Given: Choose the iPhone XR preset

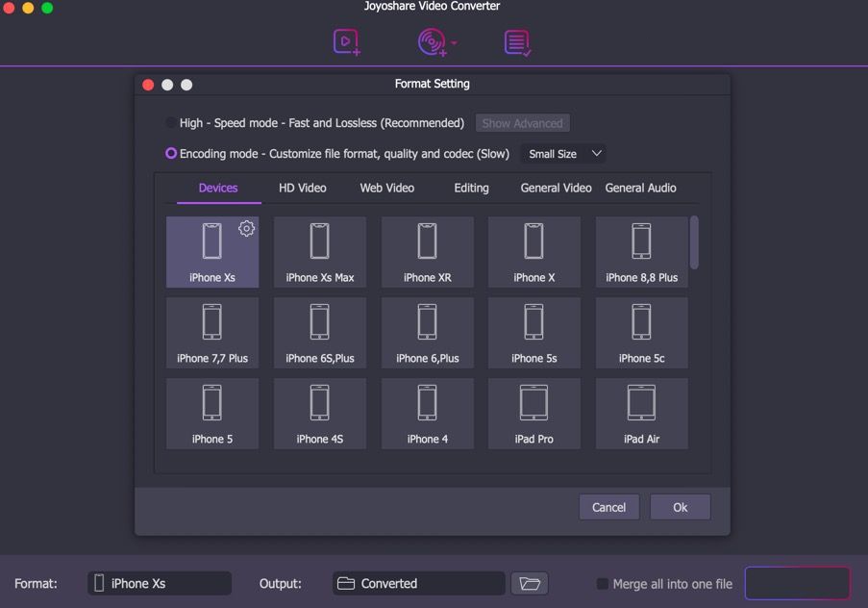Looking at the screenshot, I should pos(428,252).
